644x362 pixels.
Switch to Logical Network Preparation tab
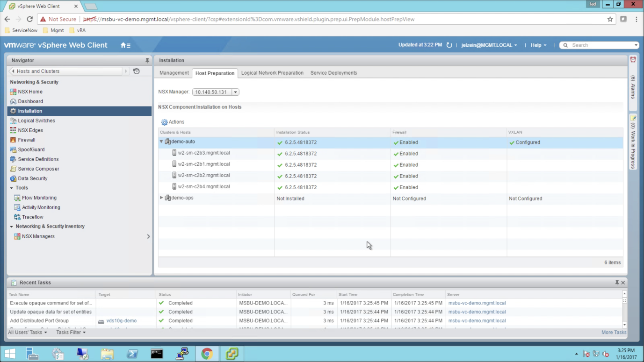point(272,73)
